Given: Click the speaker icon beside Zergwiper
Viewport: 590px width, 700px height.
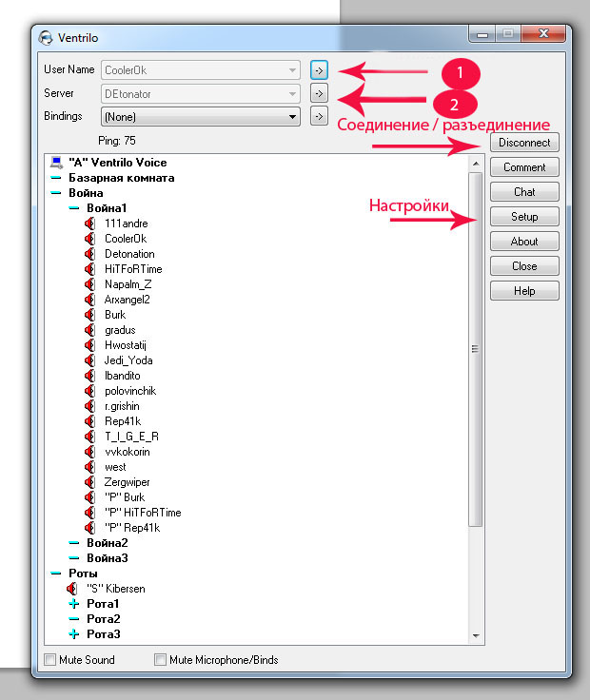Looking at the screenshot, I should click(x=89, y=482).
